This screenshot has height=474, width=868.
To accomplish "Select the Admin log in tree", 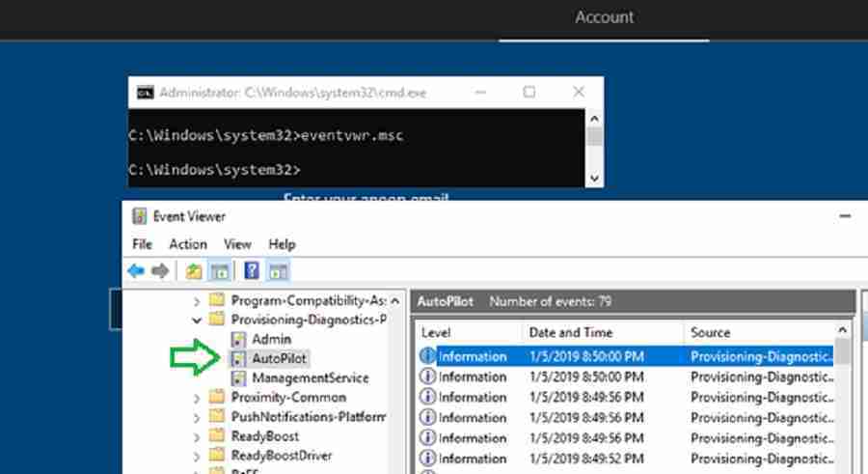I will (271, 339).
